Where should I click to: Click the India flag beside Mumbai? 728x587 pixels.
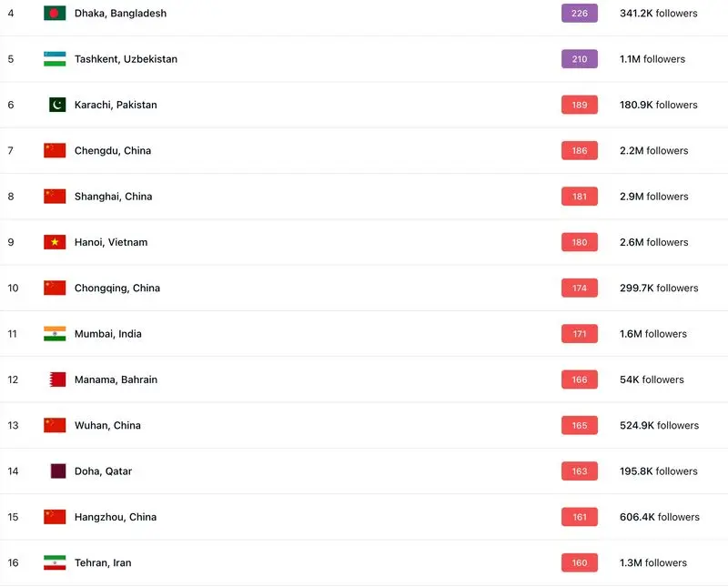(55, 334)
